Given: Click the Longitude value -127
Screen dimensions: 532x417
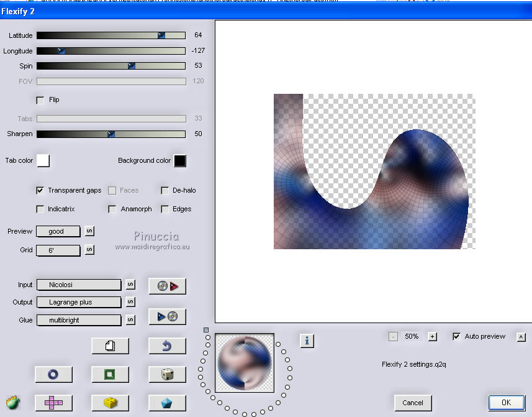Looking at the screenshot, I should click(x=198, y=50).
